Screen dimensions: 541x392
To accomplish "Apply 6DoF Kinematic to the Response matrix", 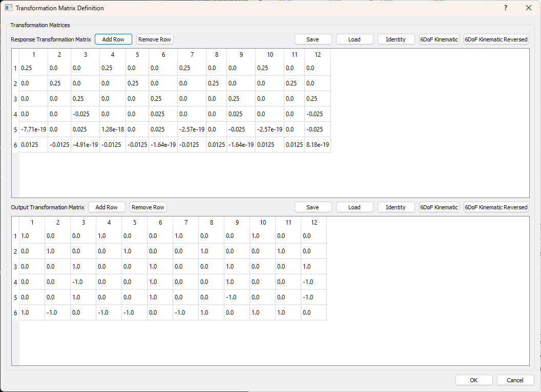I will tap(439, 39).
